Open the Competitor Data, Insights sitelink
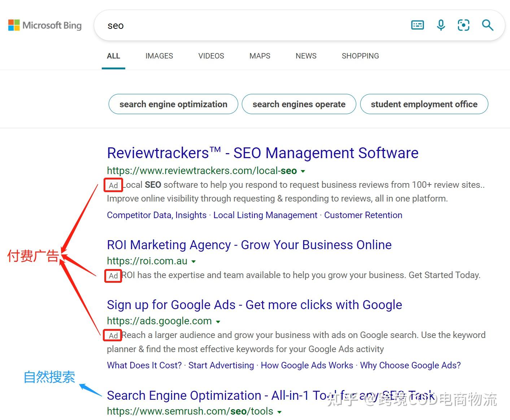 click(x=157, y=215)
